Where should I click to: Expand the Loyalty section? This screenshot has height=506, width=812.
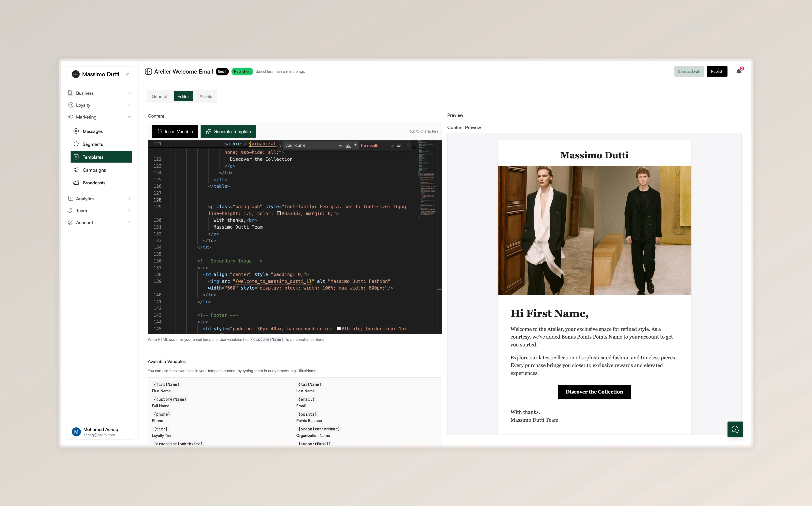click(x=130, y=105)
